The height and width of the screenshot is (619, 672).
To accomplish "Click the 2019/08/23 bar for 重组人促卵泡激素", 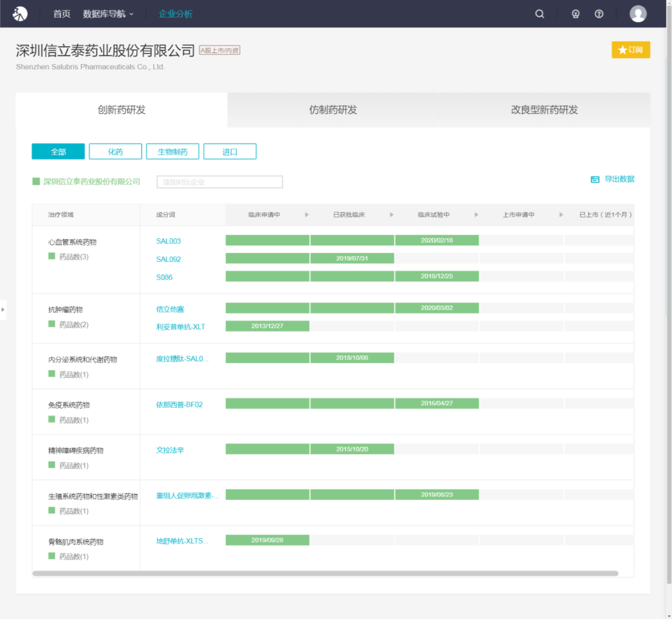I will [x=437, y=495].
